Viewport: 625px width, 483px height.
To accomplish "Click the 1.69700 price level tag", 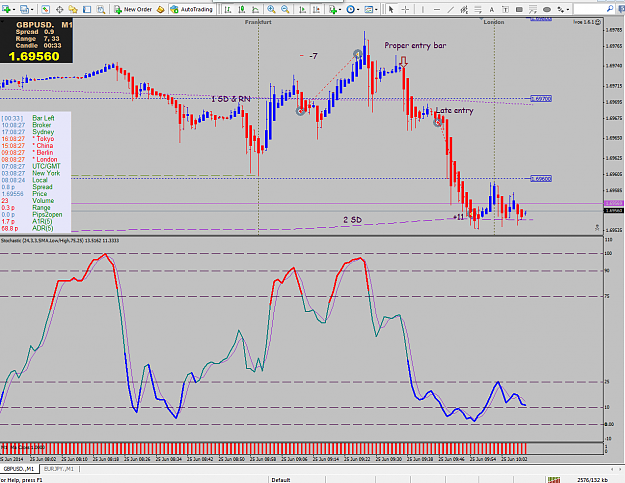I will [x=541, y=98].
